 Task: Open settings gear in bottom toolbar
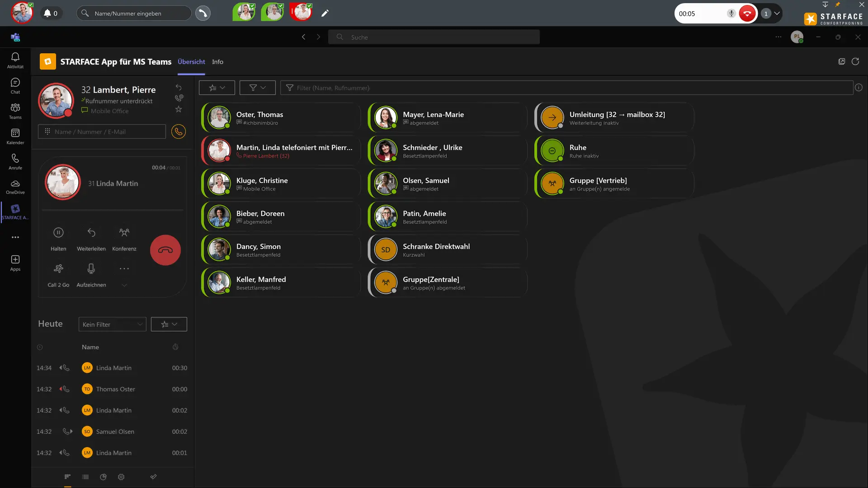(x=121, y=477)
